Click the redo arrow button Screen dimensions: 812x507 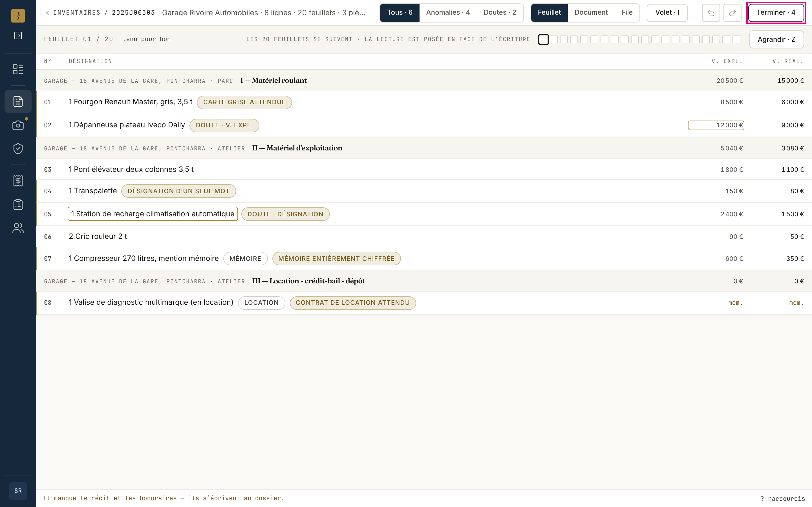click(732, 13)
